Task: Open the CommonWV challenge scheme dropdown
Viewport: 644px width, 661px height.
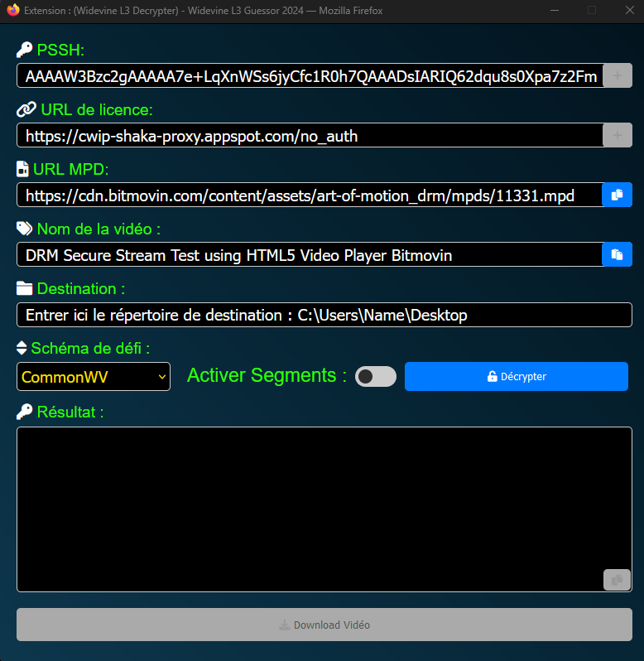Action: (x=94, y=376)
